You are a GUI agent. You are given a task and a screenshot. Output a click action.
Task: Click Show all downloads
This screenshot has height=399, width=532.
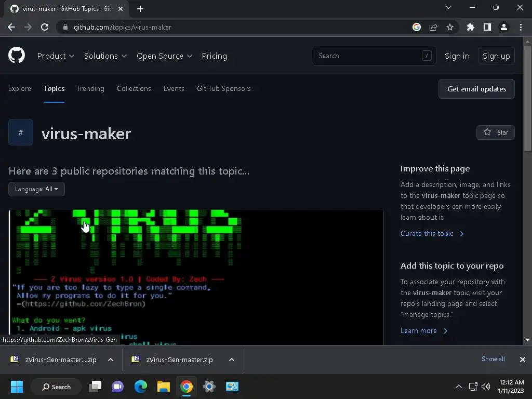click(x=493, y=359)
